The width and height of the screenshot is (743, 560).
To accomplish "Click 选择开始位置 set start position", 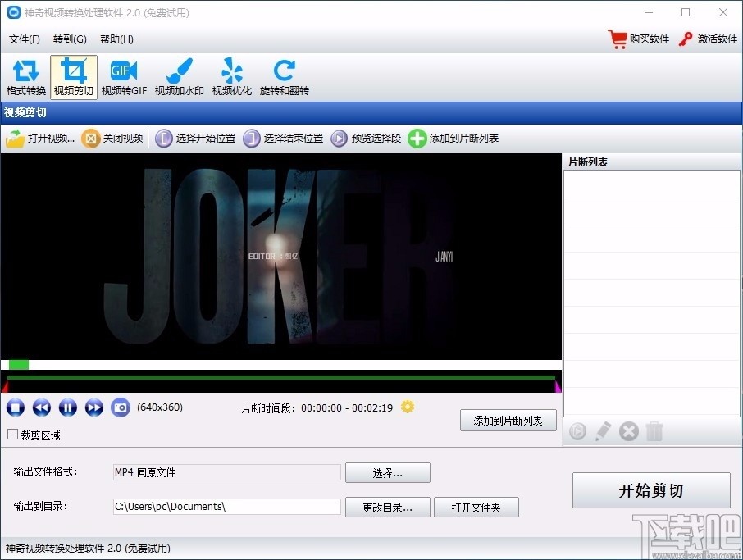I will [x=195, y=139].
